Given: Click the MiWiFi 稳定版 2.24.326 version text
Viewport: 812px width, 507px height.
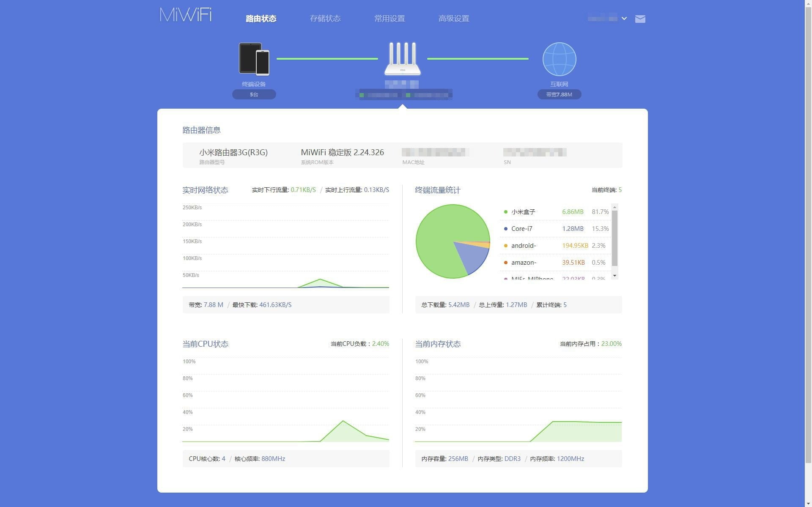Looking at the screenshot, I should 342,152.
